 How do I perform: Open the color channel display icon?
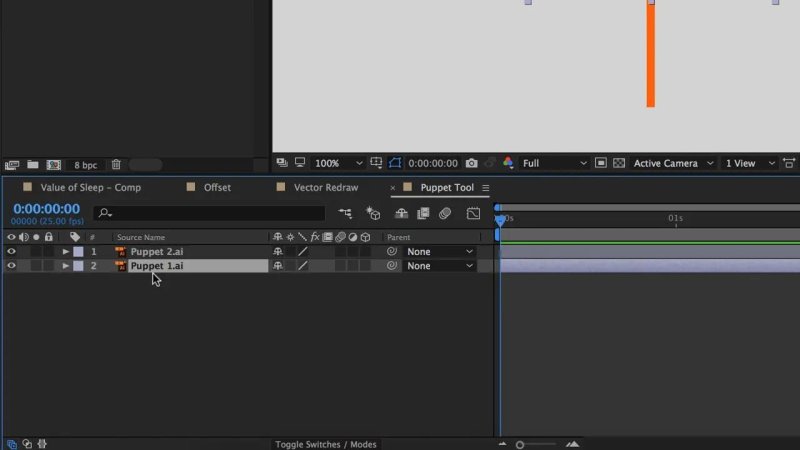click(x=508, y=163)
